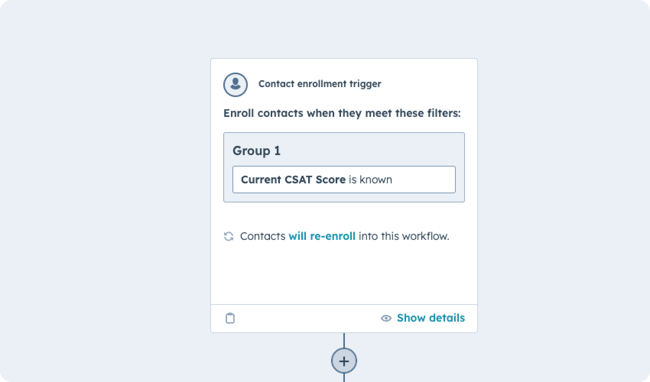The width and height of the screenshot is (650, 382).
Task: Click the into this workflow text
Action: tap(404, 236)
